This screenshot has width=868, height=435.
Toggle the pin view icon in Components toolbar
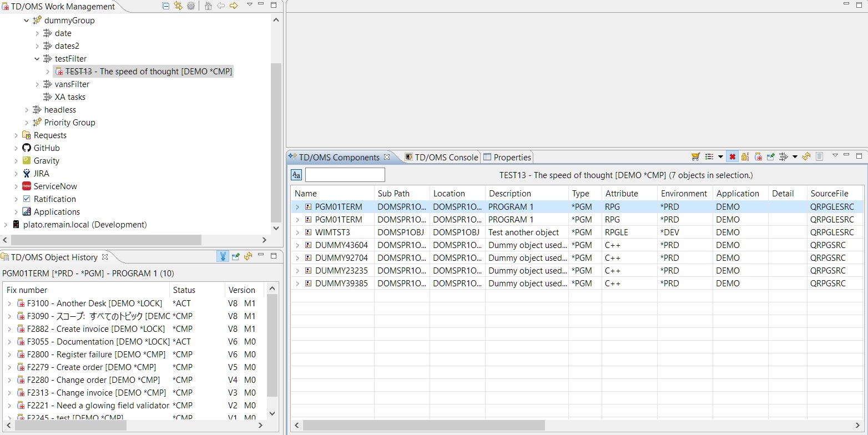(x=770, y=157)
